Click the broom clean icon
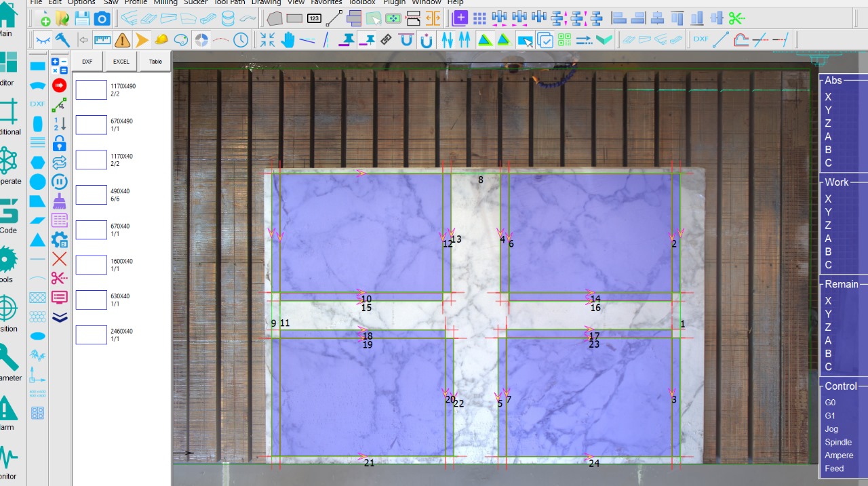 pos(60,201)
